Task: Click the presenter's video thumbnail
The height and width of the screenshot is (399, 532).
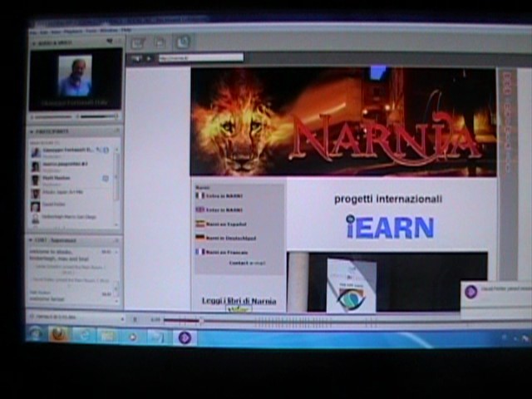Action: pyautogui.click(x=75, y=76)
